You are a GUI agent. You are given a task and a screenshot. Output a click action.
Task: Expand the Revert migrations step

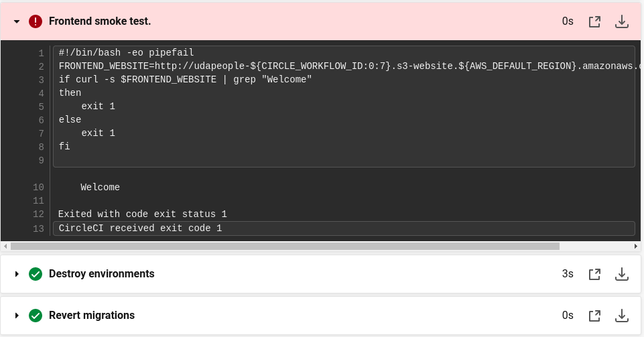17,316
